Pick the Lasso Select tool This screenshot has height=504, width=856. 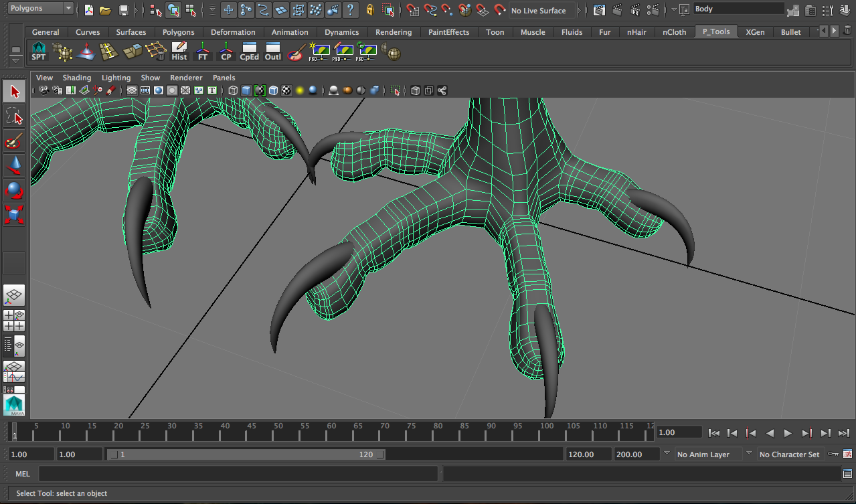[15, 116]
